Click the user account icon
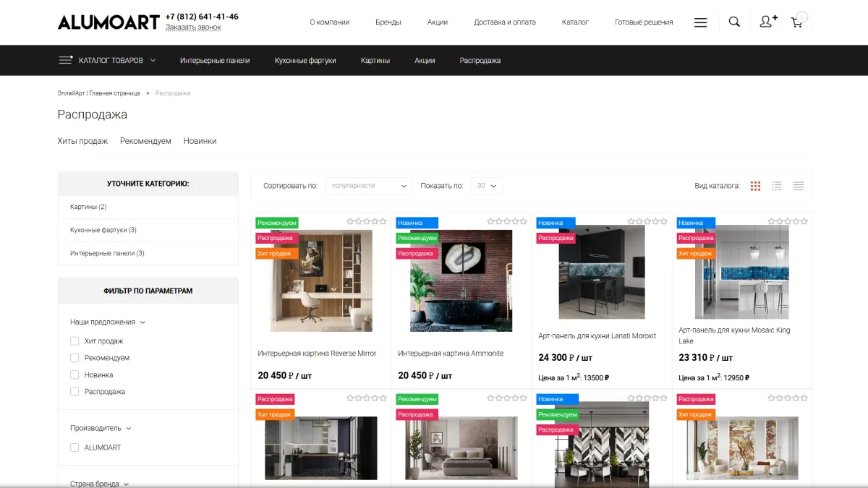Image resolution: width=868 pixels, height=488 pixels. pos(767,22)
